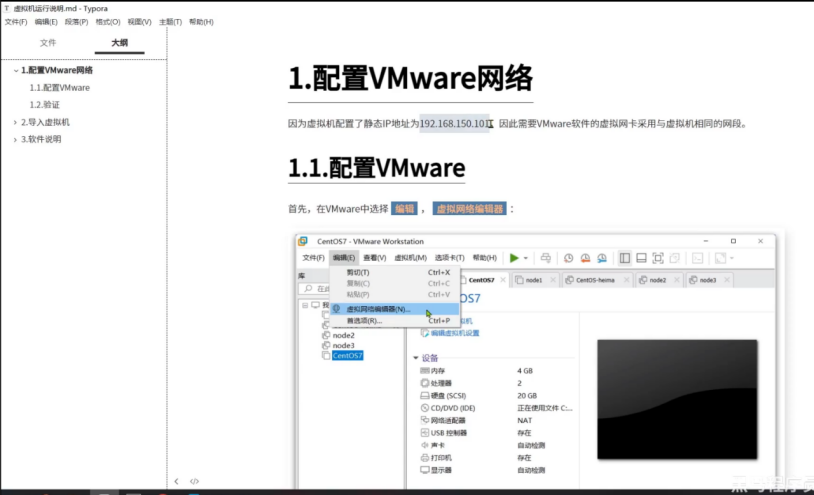This screenshot has height=495, width=814.
Task: Go to 1.1.配置VMware outline entry
Action: tap(59, 88)
